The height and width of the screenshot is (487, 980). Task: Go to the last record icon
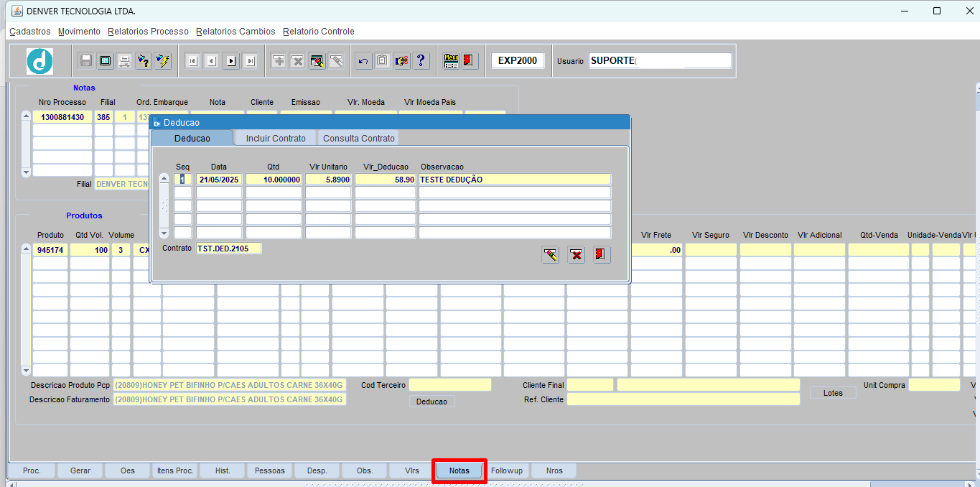click(250, 61)
